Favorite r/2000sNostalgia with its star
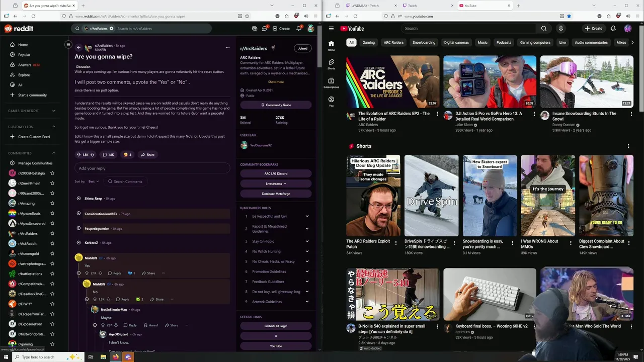The height and width of the screenshot is (362, 644). tap(52, 173)
